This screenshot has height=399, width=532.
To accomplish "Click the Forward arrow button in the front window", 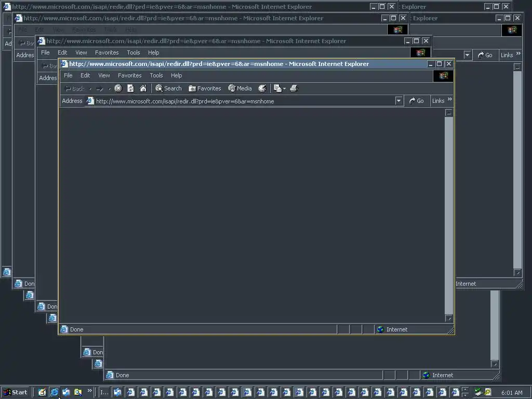I will coord(100,89).
